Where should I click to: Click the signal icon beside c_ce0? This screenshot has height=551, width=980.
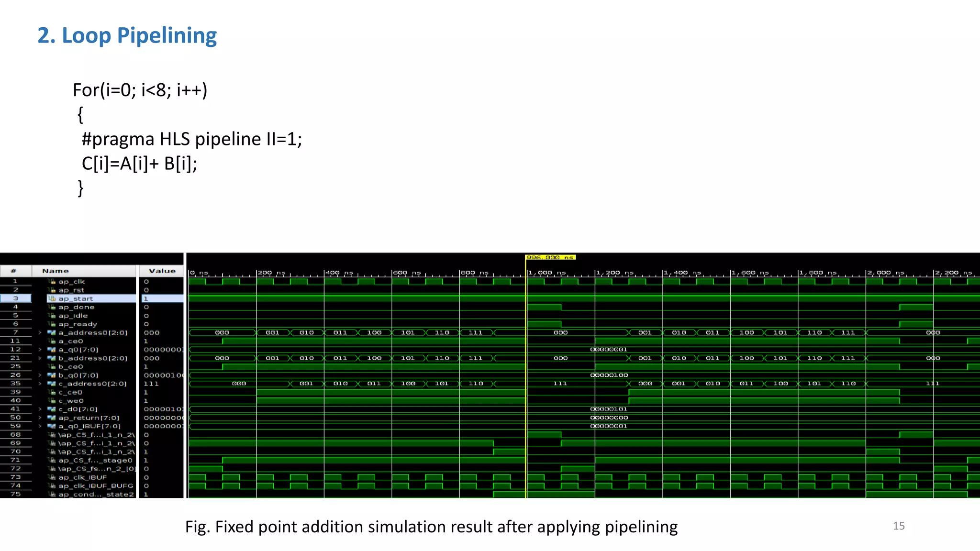click(52, 392)
